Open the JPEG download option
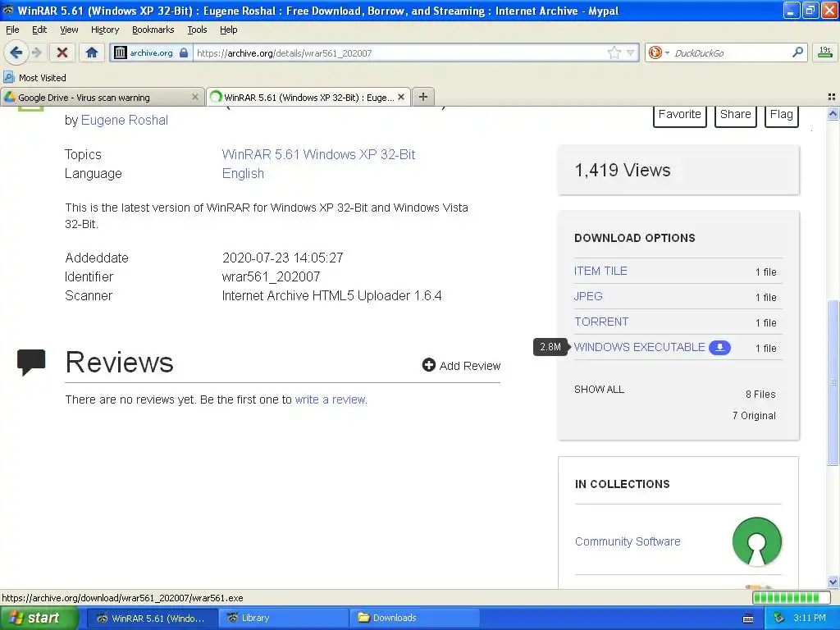This screenshot has height=630, width=840. point(588,296)
